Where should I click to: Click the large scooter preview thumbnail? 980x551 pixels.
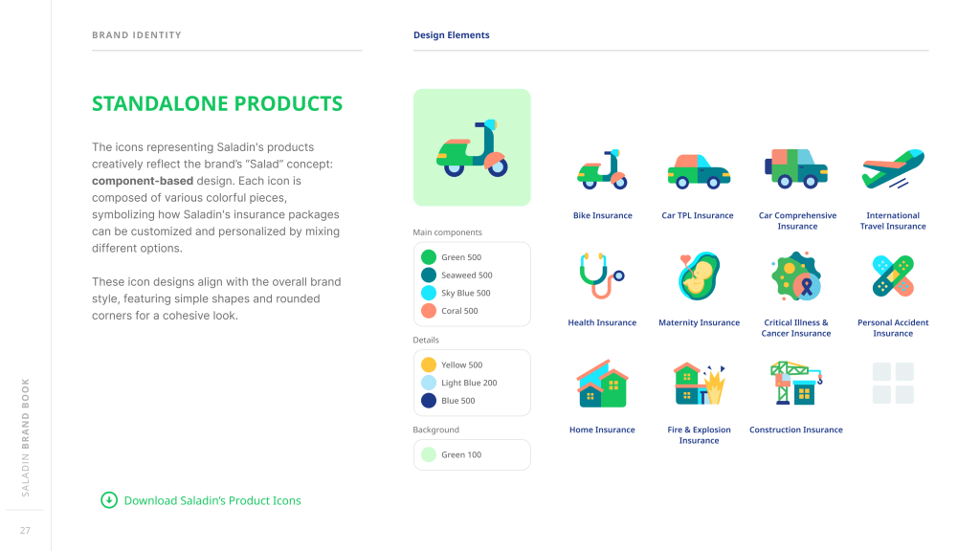pos(472,147)
